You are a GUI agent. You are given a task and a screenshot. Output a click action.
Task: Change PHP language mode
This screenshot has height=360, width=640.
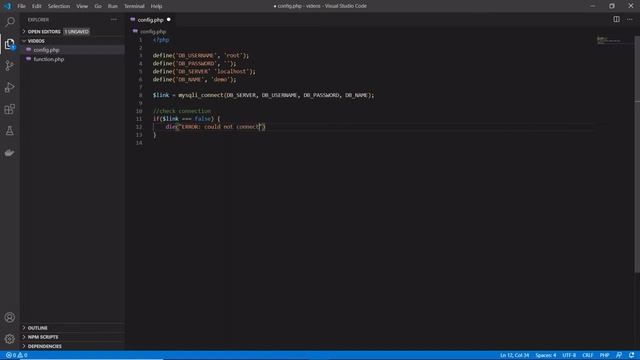click(604, 355)
